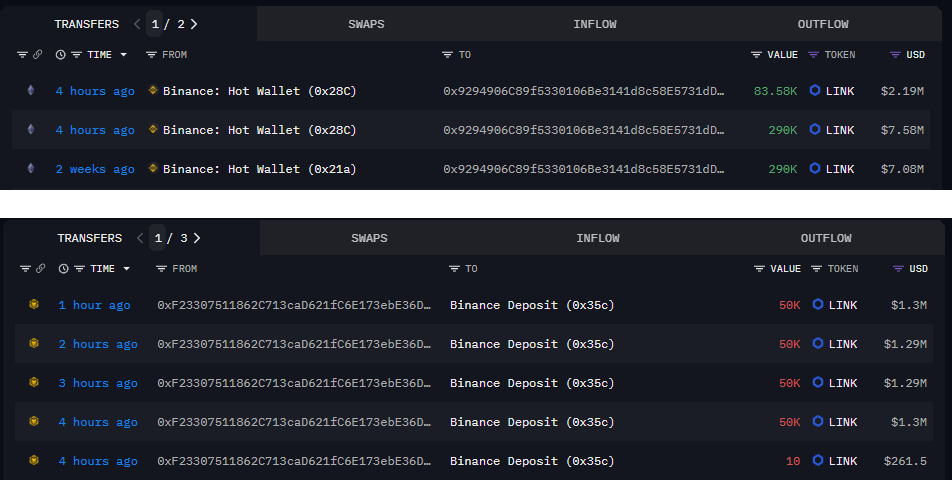
Task: Open VALUE column filter in 1 / 3 panel
Action: (759, 268)
